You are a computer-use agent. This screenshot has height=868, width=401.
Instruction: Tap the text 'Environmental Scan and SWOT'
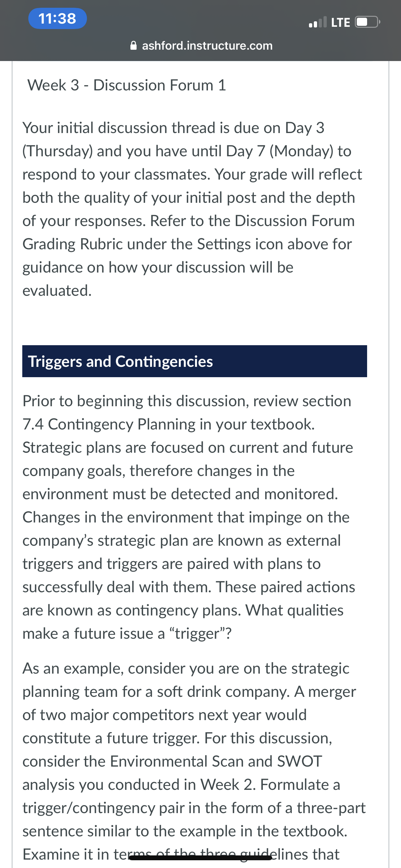216,761
